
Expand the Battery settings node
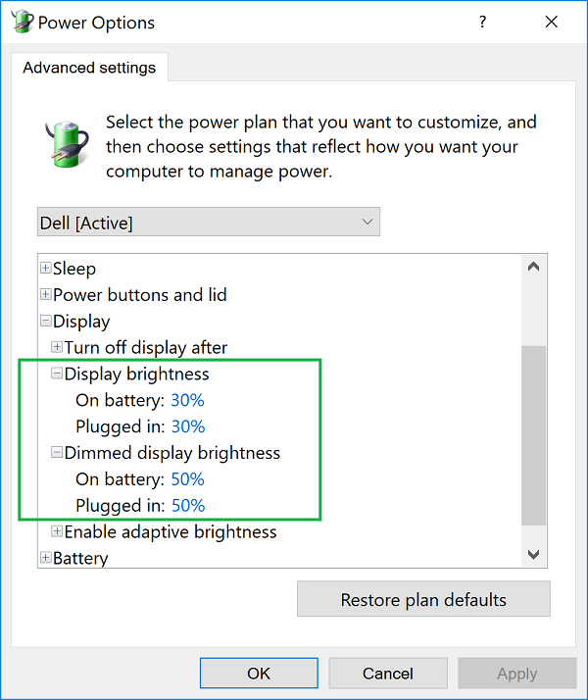(x=45, y=559)
